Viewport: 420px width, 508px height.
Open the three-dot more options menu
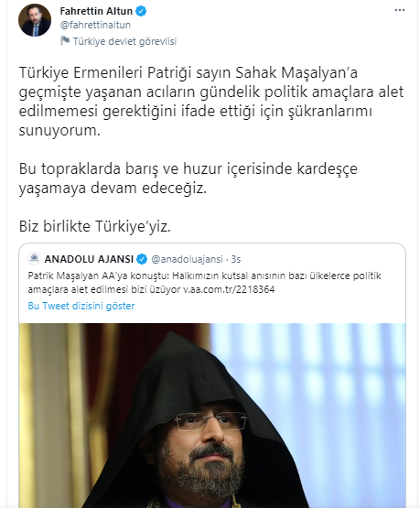[x=400, y=10]
